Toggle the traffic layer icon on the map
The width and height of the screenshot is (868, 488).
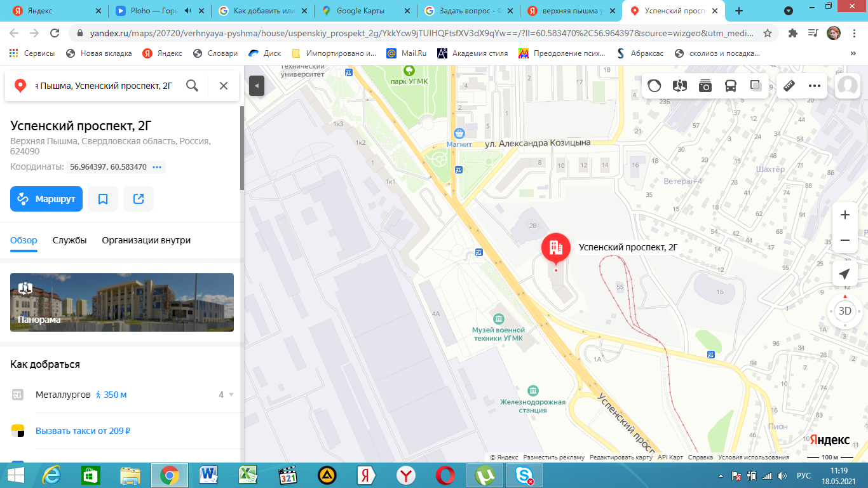[x=654, y=86]
